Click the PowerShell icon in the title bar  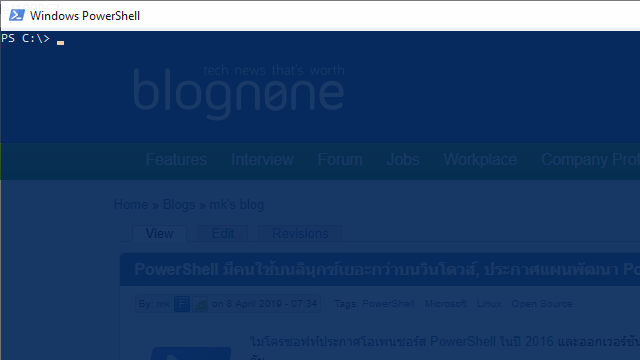17,16
